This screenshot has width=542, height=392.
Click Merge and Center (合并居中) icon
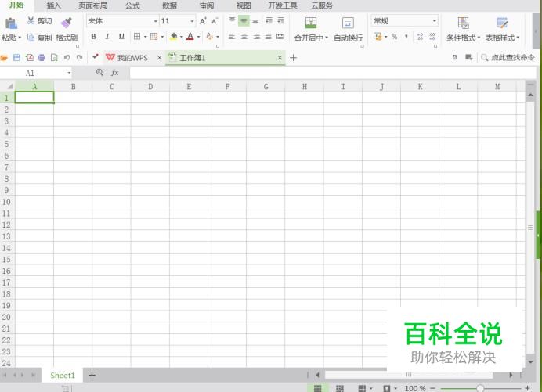pos(311,23)
